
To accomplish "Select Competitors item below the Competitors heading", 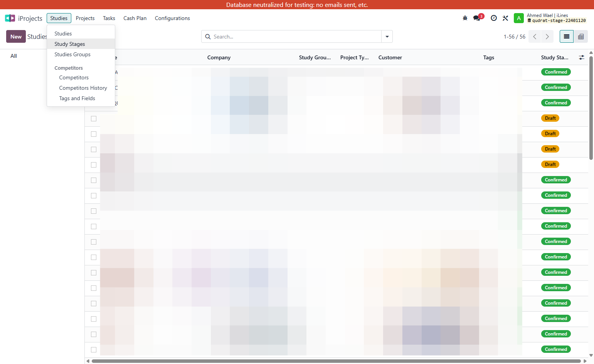I will 81,77.
